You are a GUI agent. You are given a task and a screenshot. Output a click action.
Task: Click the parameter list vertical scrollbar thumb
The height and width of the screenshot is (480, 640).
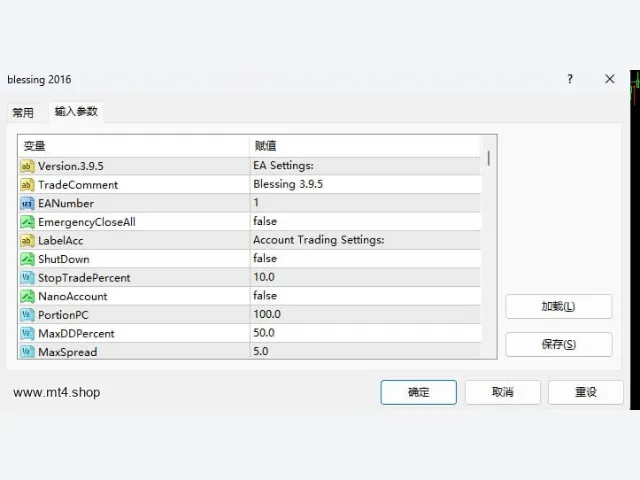(489, 158)
